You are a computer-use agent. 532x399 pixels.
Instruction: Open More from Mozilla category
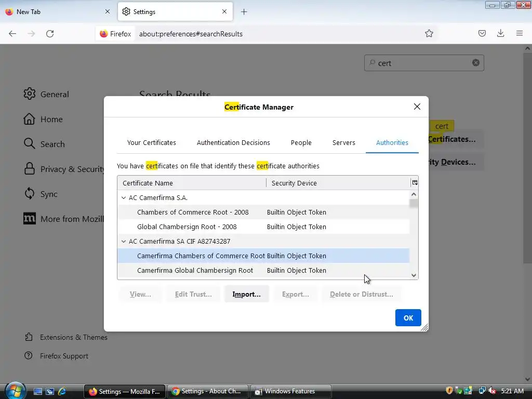[64, 219]
